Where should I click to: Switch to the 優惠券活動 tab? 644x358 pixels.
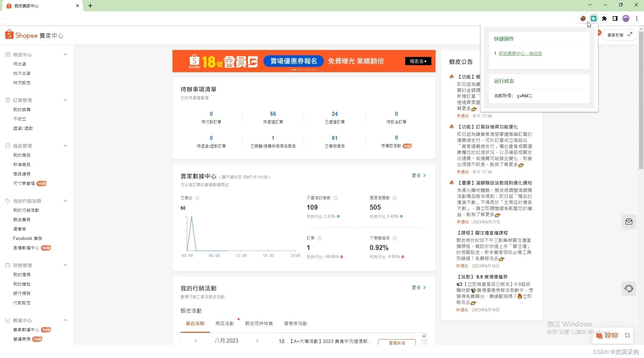pyautogui.click(x=295, y=323)
